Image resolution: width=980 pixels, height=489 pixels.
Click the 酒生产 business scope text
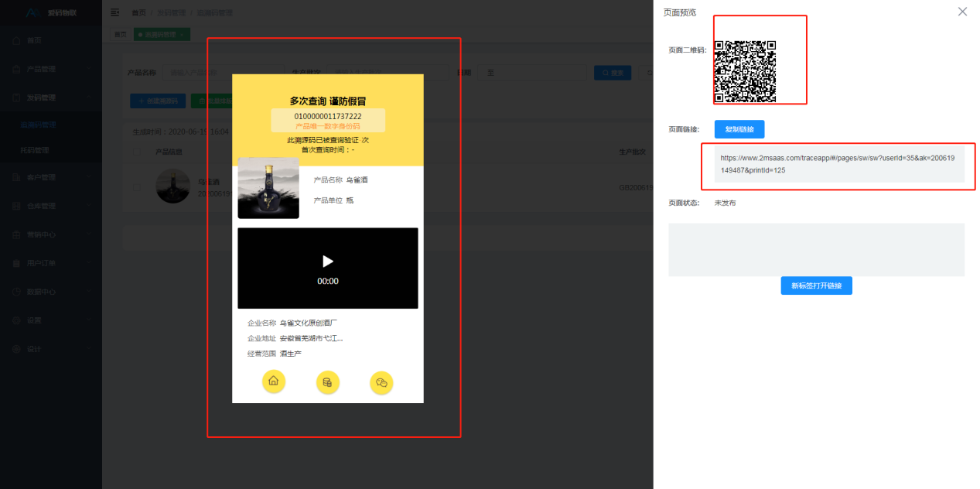pos(291,354)
